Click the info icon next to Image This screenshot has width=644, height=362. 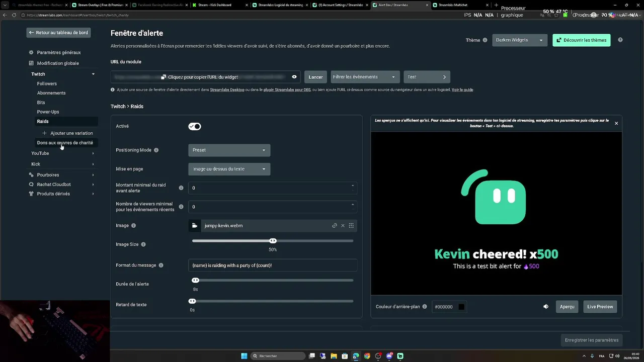[x=134, y=226]
